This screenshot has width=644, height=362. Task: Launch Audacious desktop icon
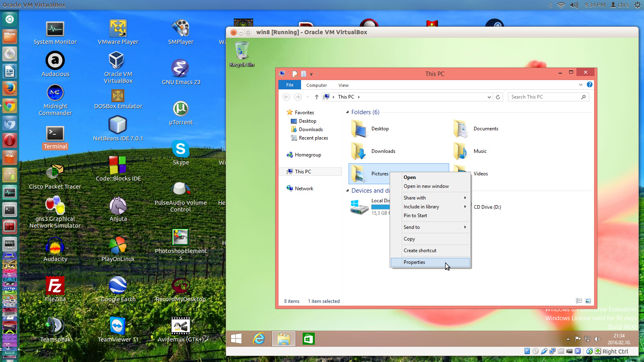pyautogui.click(x=55, y=64)
